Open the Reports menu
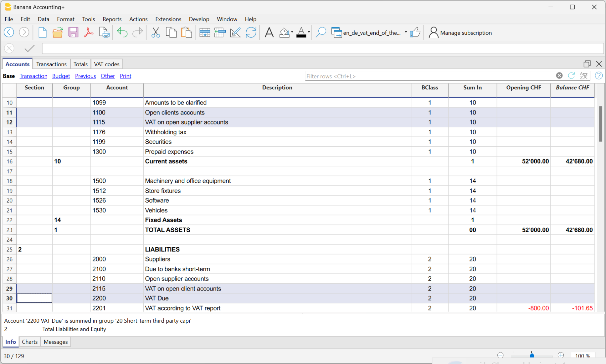Image resolution: width=606 pixels, height=364 pixels. coord(111,19)
